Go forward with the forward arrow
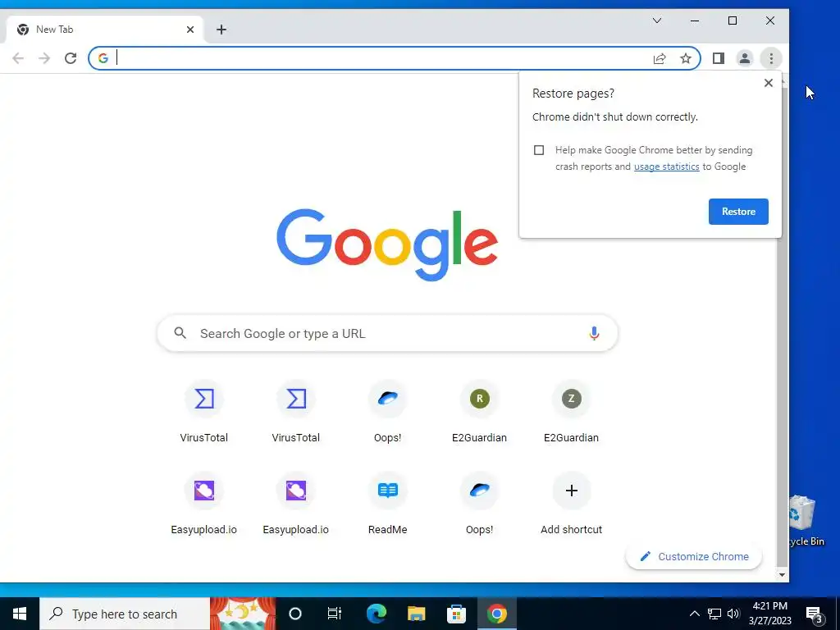The width and height of the screenshot is (840, 630). (44, 58)
